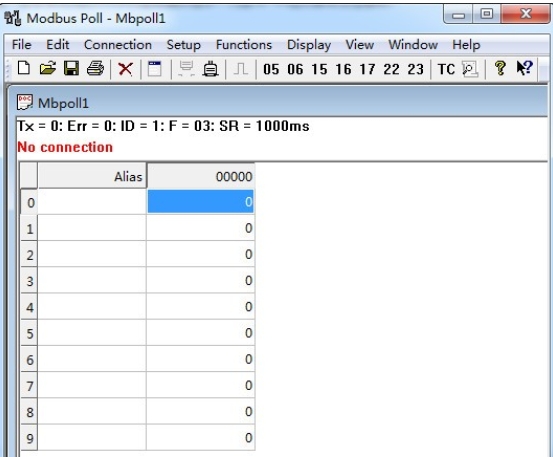Image resolution: width=553 pixels, height=457 pixels.
Task: Open the Functions menu
Action: pyautogui.click(x=244, y=45)
